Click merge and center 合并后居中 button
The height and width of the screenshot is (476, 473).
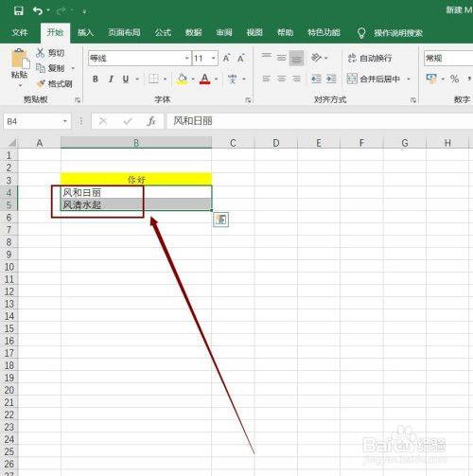pos(374,79)
